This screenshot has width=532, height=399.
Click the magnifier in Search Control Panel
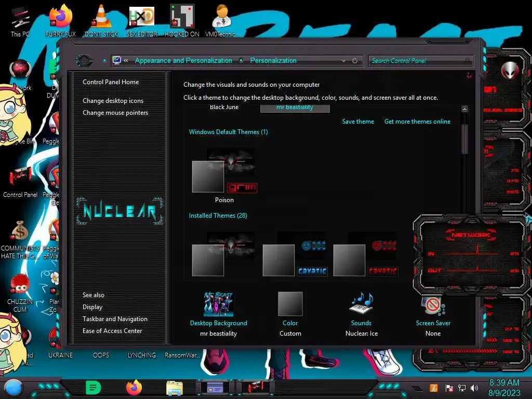click(x=468, y=61)
